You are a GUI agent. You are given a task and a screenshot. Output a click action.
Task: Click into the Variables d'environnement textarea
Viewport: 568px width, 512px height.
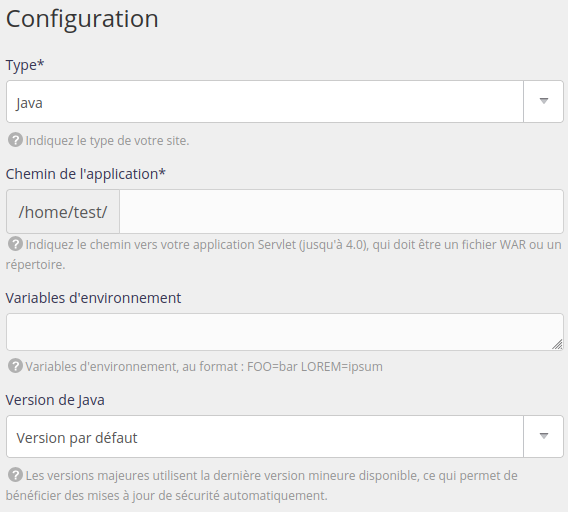[285, 332]
